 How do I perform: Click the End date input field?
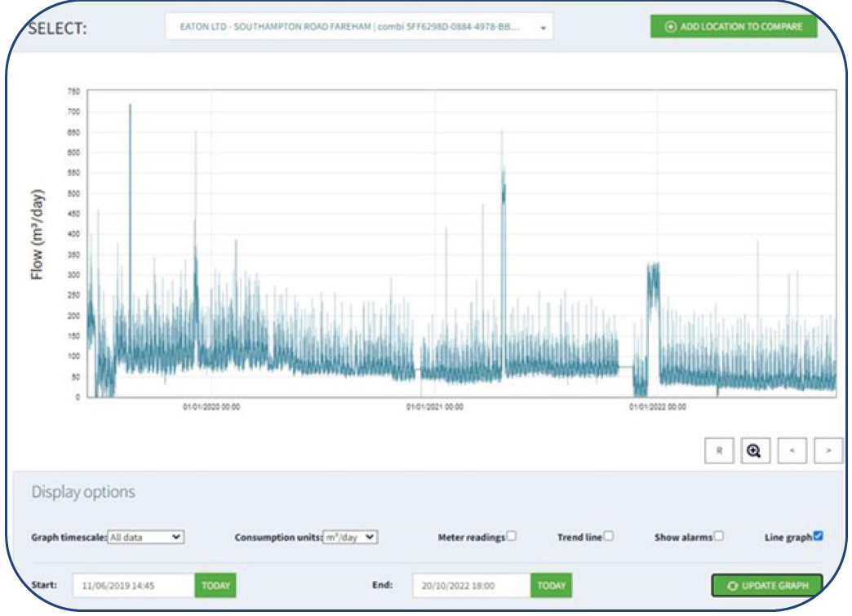472,586
